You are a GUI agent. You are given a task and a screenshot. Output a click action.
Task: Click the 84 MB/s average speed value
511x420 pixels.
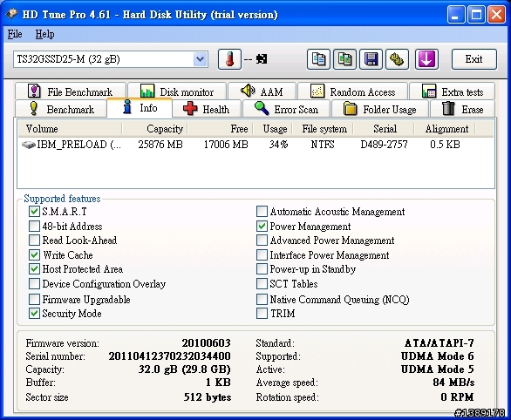[x=453, y=382]
